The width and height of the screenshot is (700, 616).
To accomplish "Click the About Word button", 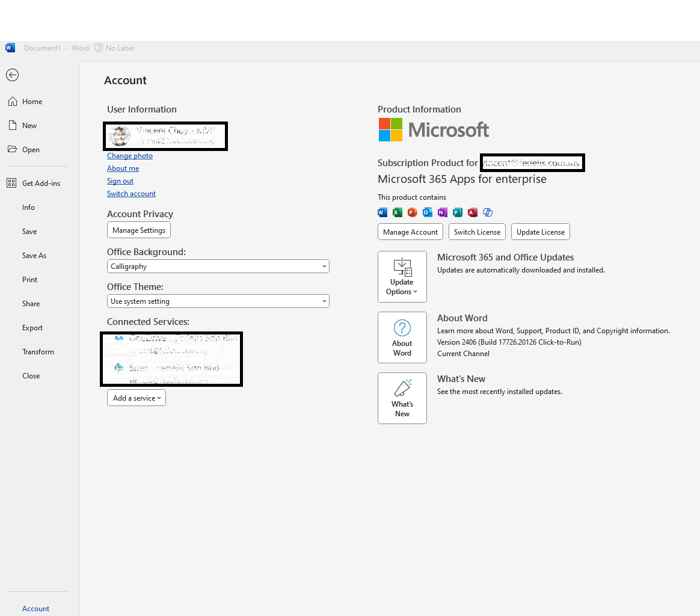I will coord(402,337).
